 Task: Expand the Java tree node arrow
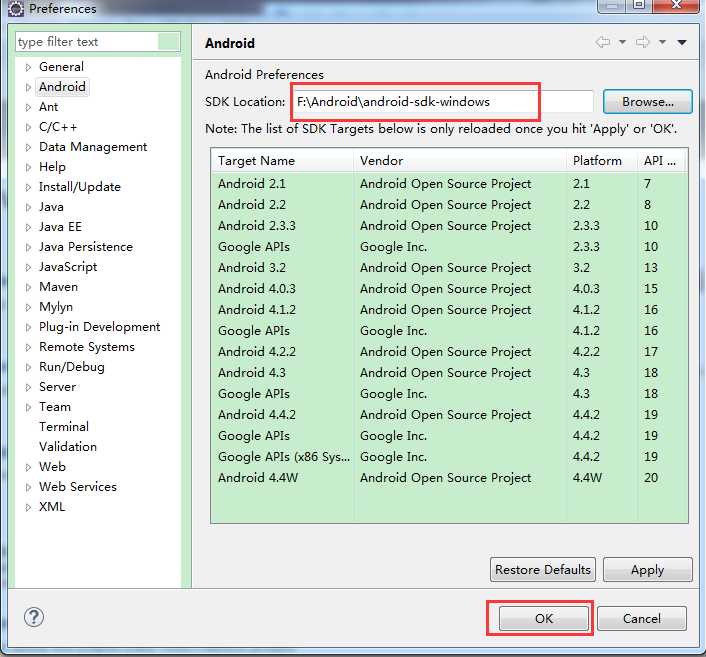coord(28,207)
